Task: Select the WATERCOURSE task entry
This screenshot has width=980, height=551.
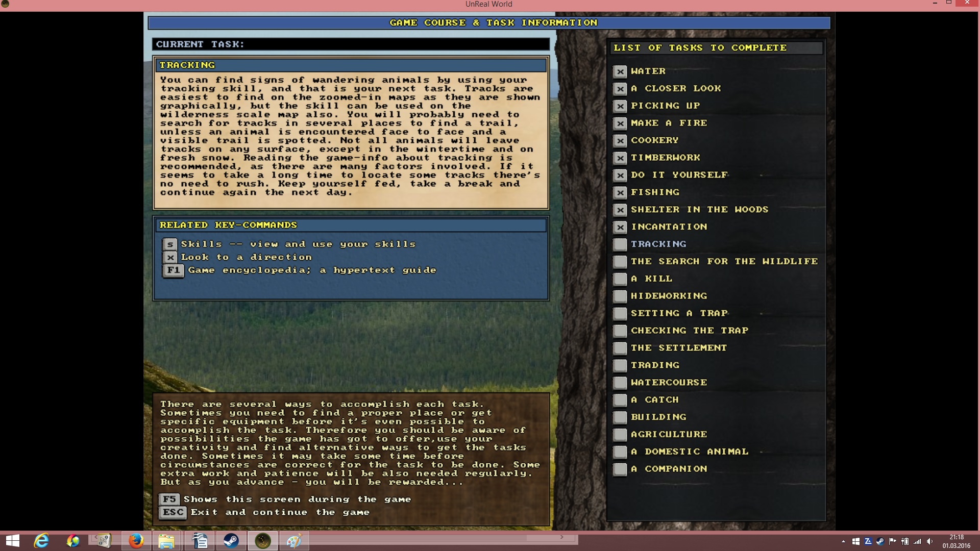Action: [669, 383]
